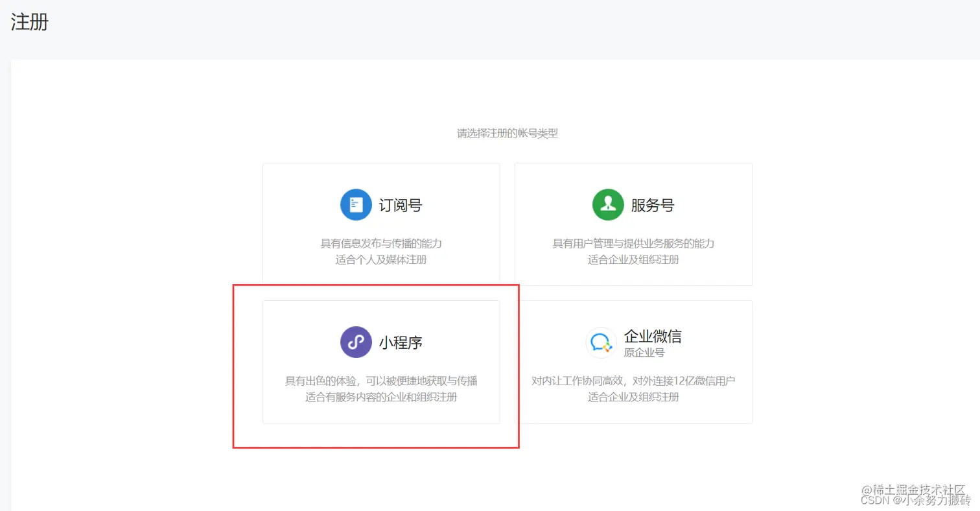Click 适合企业及组织注册 under 服务号
The image size is (980, 511).
[x=633, y=259]
